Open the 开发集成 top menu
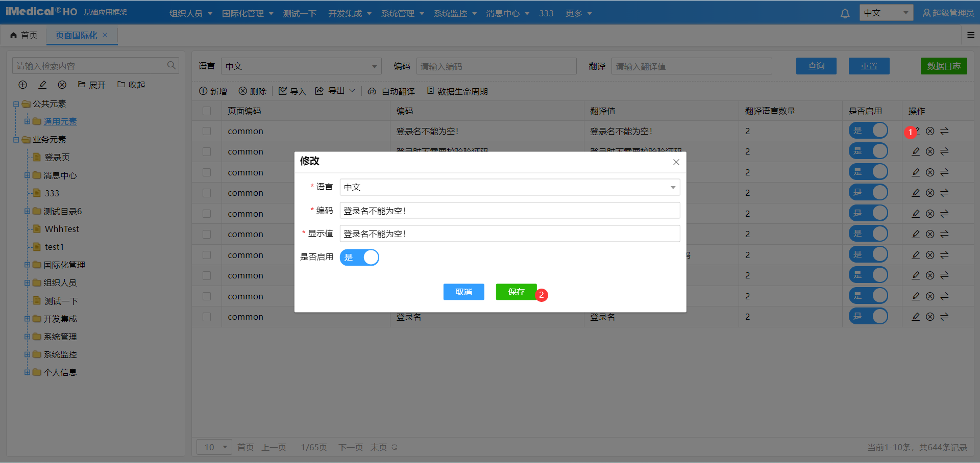 (x=350, y=13)
